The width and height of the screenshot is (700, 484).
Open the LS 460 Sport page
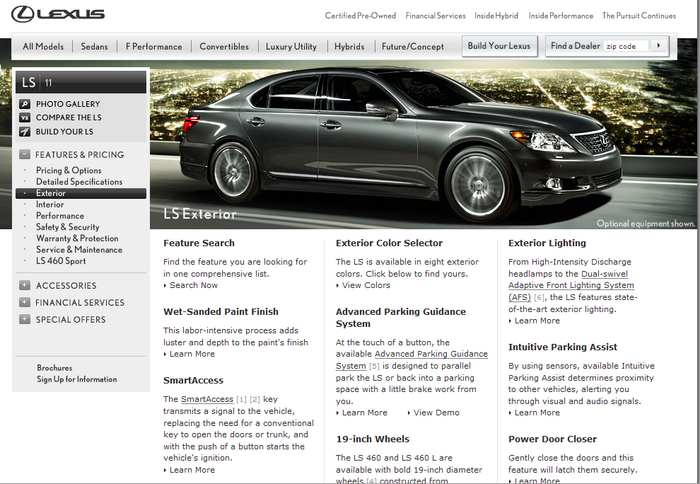[61, 261]
